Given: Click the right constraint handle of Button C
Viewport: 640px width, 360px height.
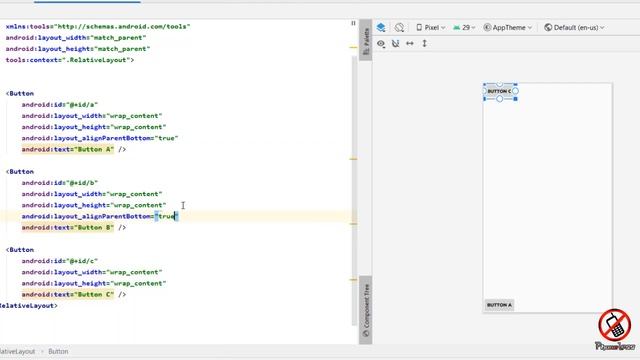Looking at the screenshot, I should point(516,91).
